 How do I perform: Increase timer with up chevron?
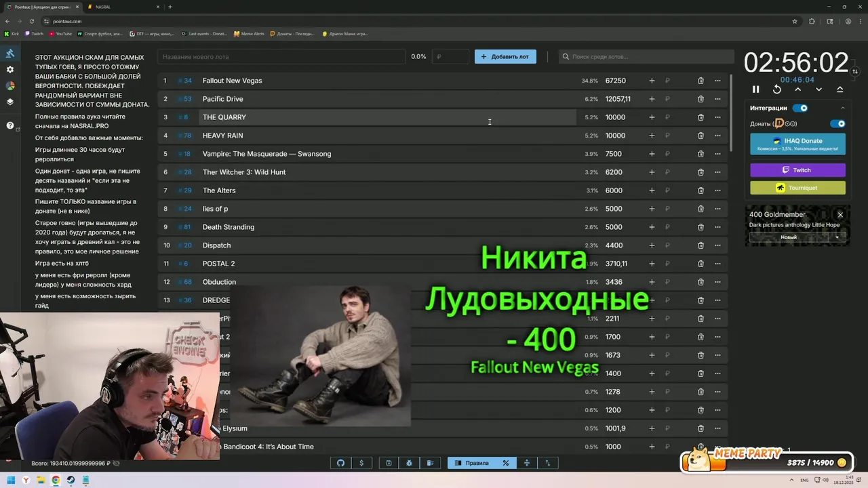798,89
